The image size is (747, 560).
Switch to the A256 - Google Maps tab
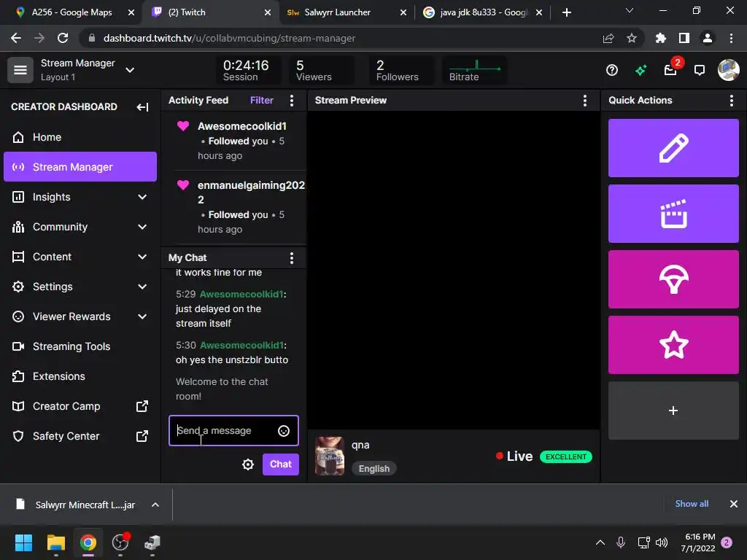tap(71, 12)
